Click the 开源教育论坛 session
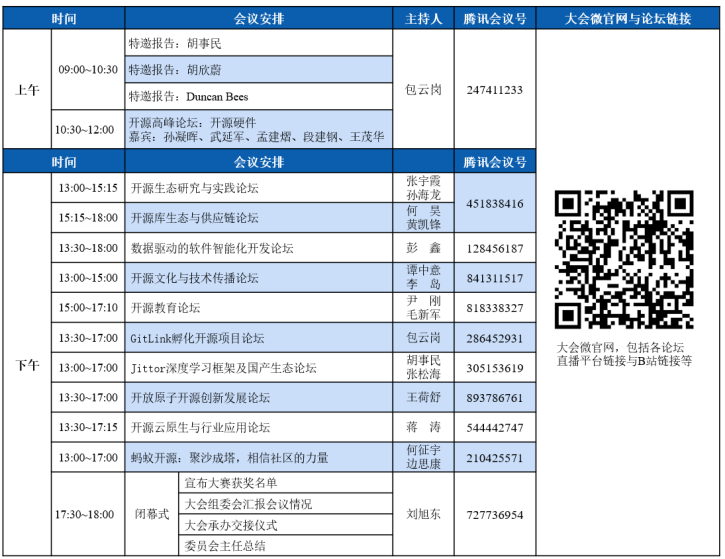This screenshot has height=559, width=725. coord(166,308)
